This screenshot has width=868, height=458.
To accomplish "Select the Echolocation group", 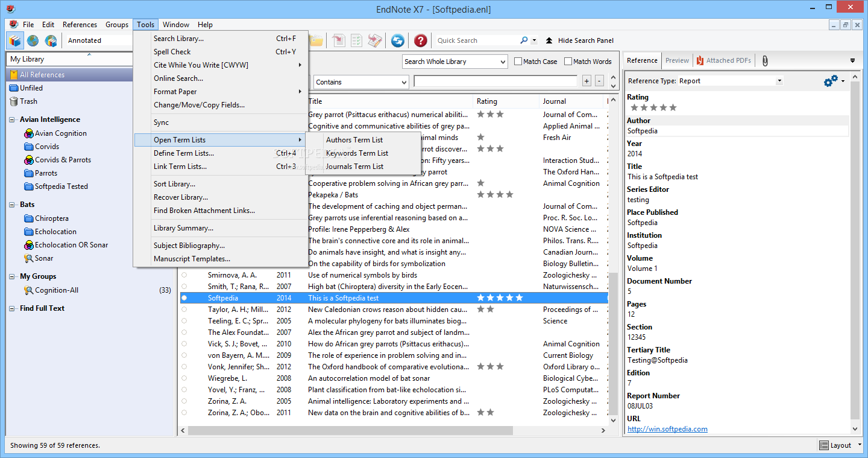I will click(x=55, y=232).
